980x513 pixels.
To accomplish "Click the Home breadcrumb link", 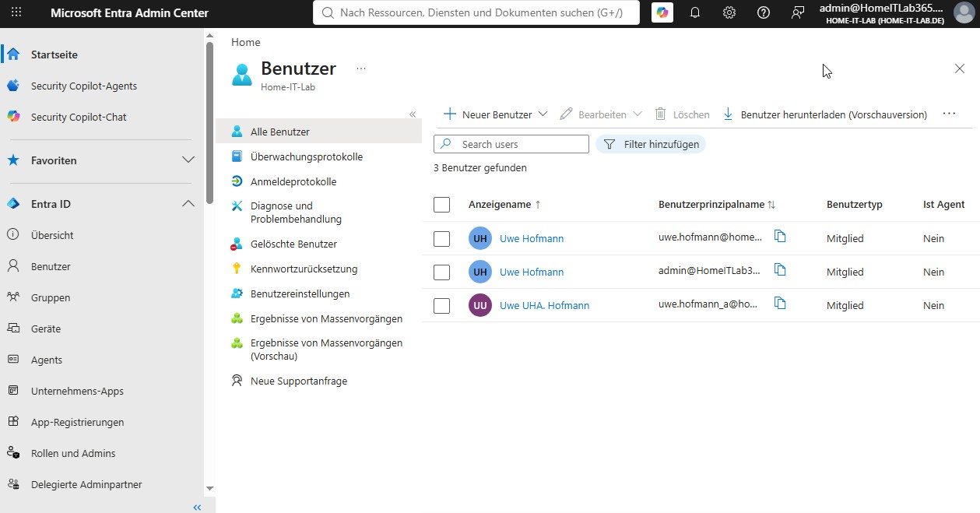I will click(x=246, y=42).
